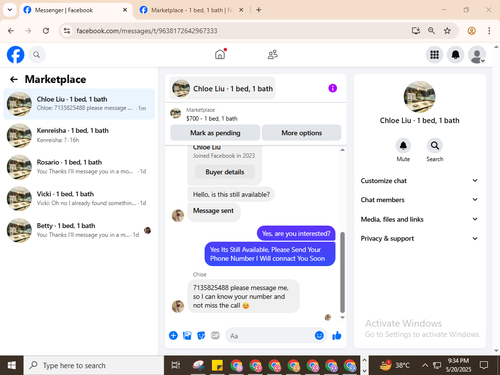Go back in browser history
The height and width of the screenshot is (375, 500).
(11, 31)
